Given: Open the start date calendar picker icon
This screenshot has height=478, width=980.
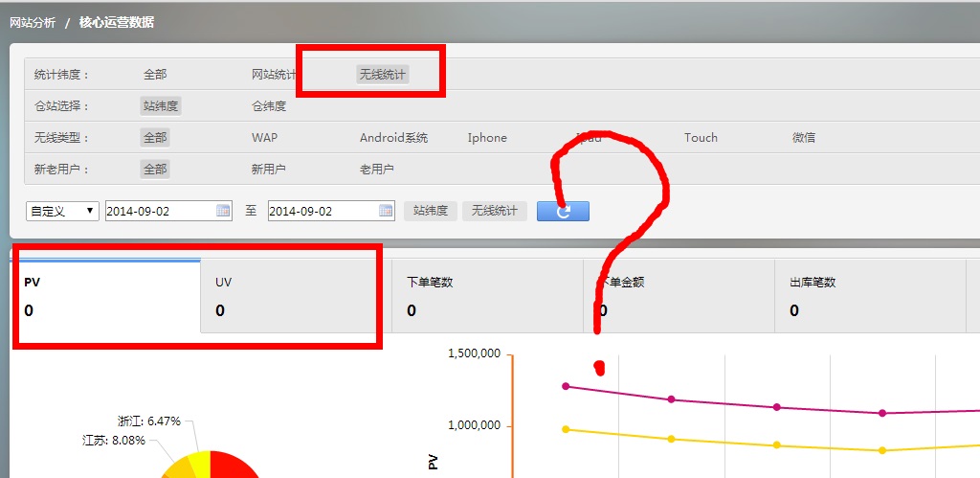Looking at the screenshot, I should point(223,211).
